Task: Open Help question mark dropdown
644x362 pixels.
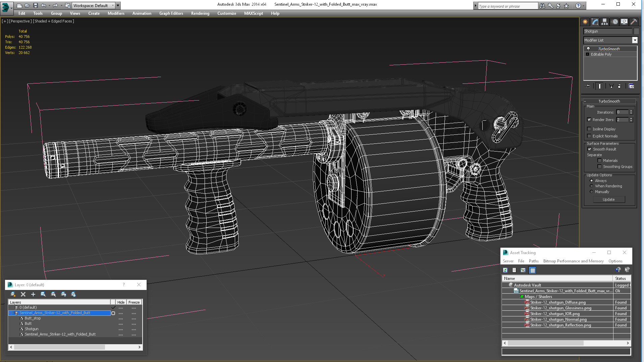Action: 584,6
